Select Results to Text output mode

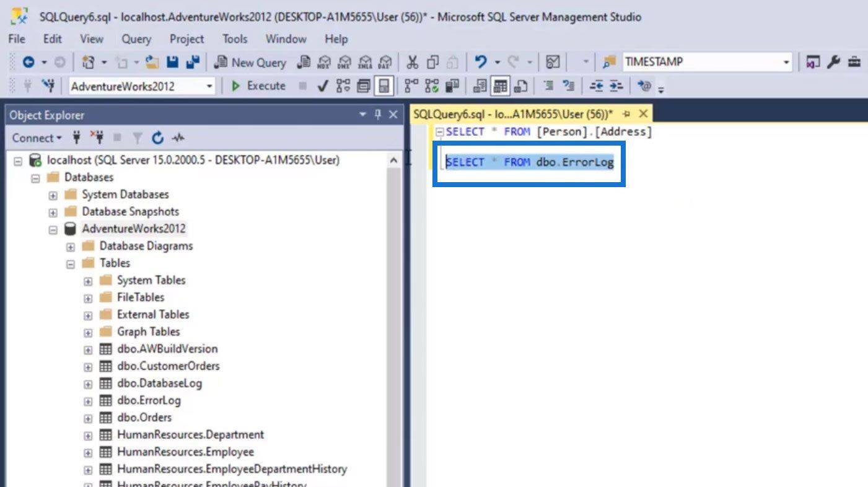[x=480, y=86]
